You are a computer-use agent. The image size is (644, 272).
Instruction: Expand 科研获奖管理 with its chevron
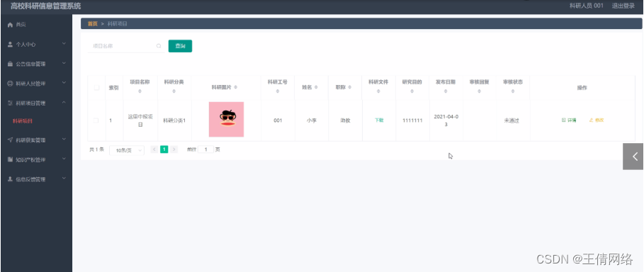click(x=64, y=140)
